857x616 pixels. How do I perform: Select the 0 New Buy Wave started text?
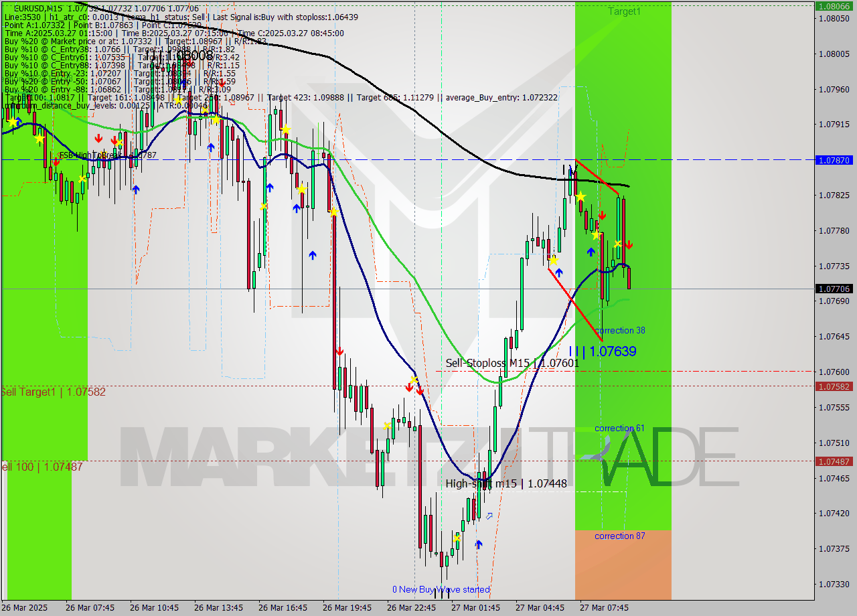click(441, 589)
